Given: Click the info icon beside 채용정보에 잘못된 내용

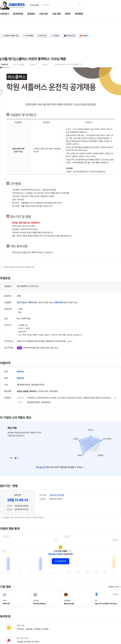Looking at the screenshot, I should coord(2,267).
